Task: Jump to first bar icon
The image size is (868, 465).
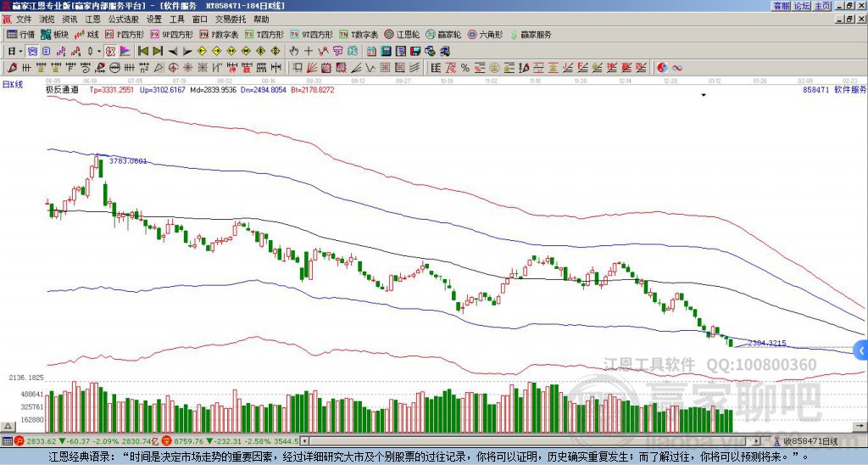Action: coord(142,52)
